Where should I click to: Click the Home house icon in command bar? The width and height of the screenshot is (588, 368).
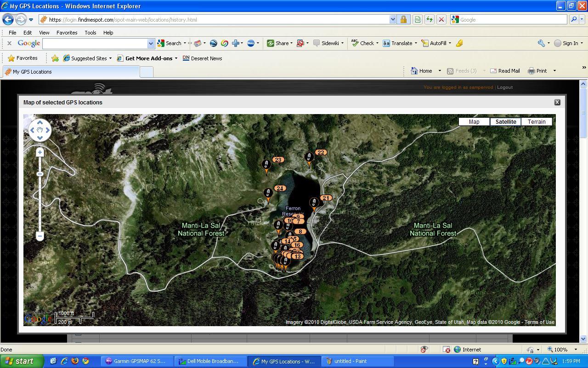(x=414, y=71)
